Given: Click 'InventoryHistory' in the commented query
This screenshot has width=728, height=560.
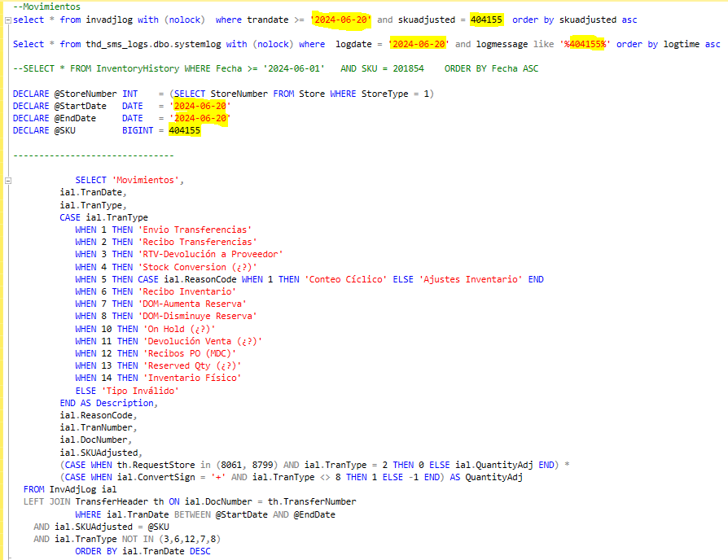Looking at the screenshot, I should (138, 68).
